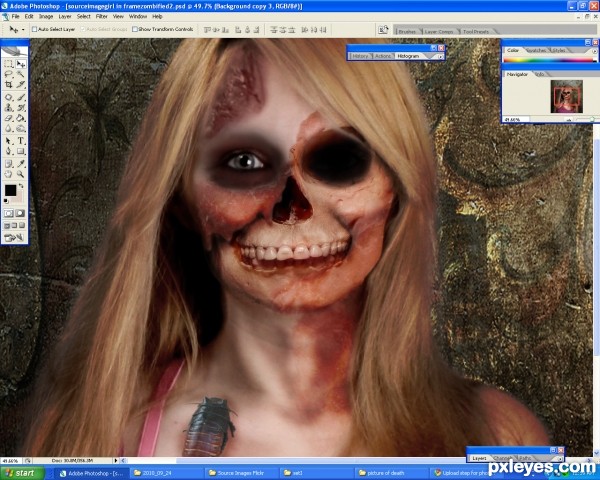Switch to Full Screen Mode
This screenshot has width=600, height=480.
[22, 225]
